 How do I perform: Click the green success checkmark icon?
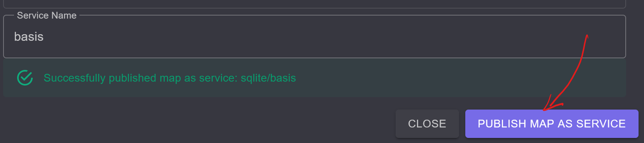point(25,78)
